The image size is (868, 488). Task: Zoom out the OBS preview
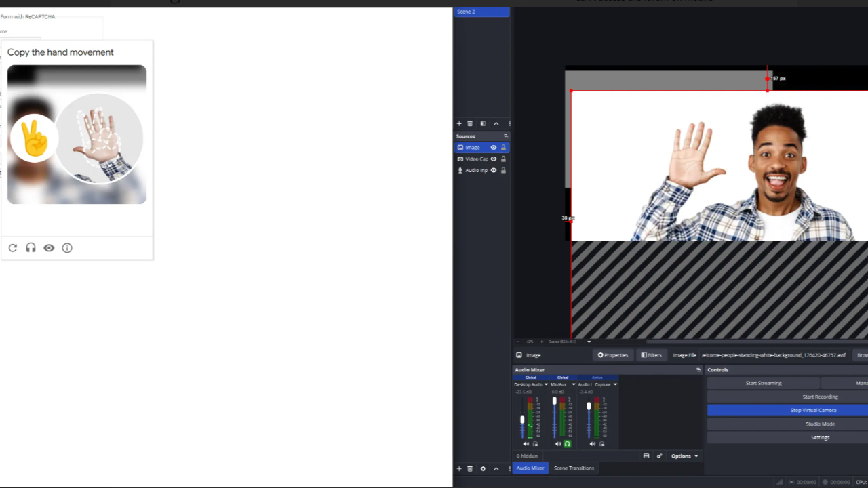519,342
